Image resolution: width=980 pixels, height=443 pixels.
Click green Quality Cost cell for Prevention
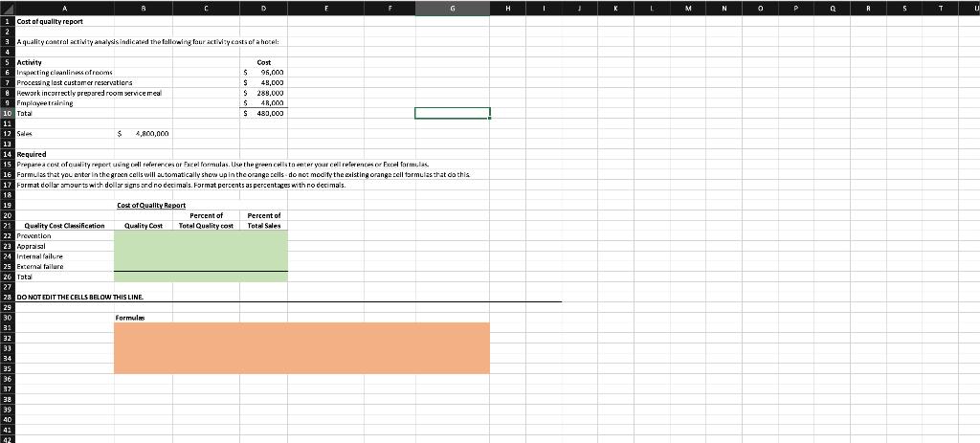(144, 235)
